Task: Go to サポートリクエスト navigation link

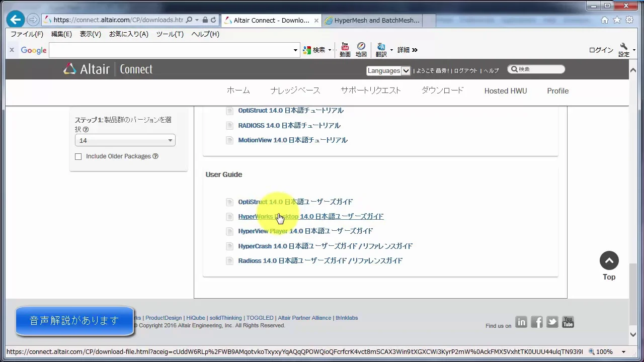Action: 371,91
